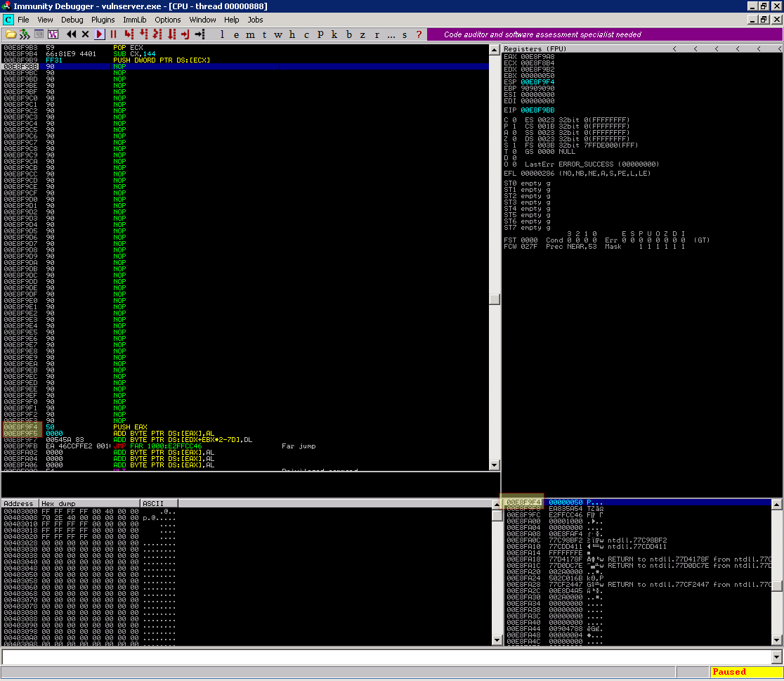The height and width of the screenshot is (681, 784).
Task: Restart the program with the rewind icon
Action: coord(72,34)
